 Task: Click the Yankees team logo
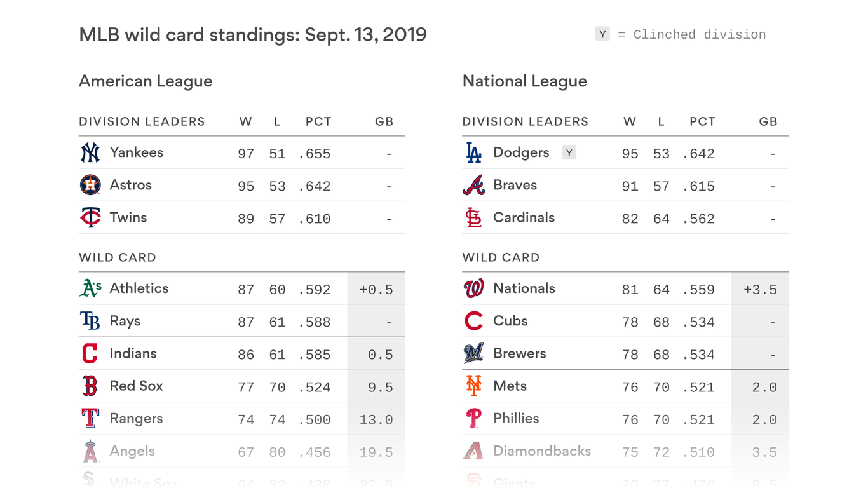[90, 152]
